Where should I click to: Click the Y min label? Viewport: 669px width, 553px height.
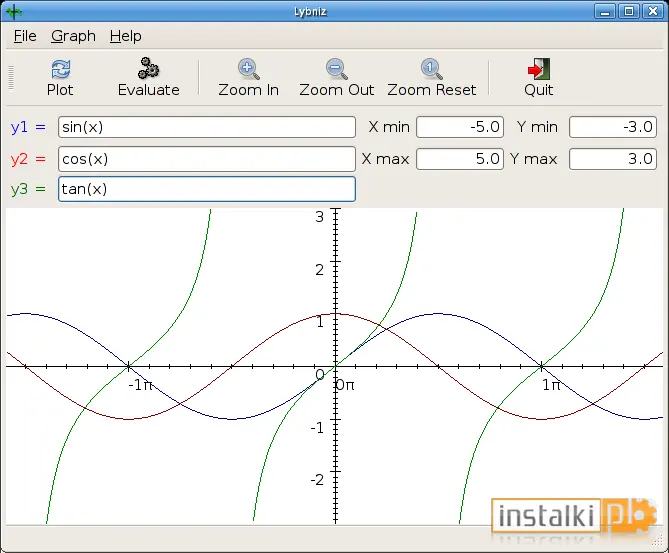(x=537, y=127)
